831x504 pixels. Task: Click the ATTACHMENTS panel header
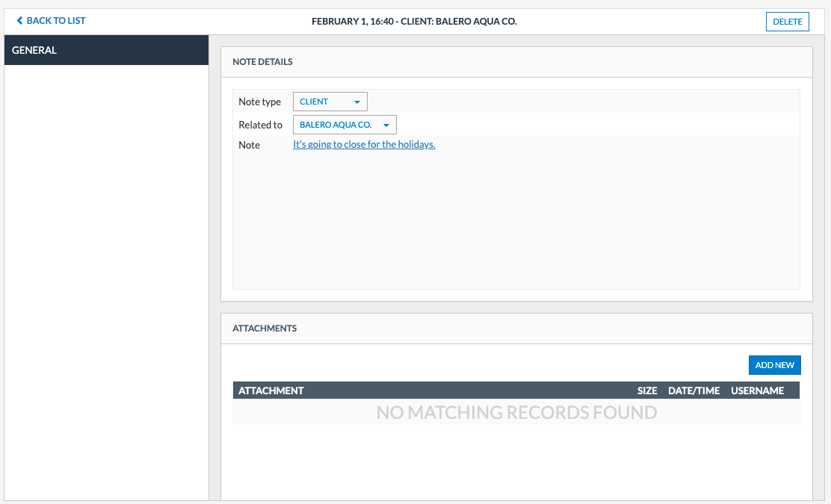(x=265, y=329)
